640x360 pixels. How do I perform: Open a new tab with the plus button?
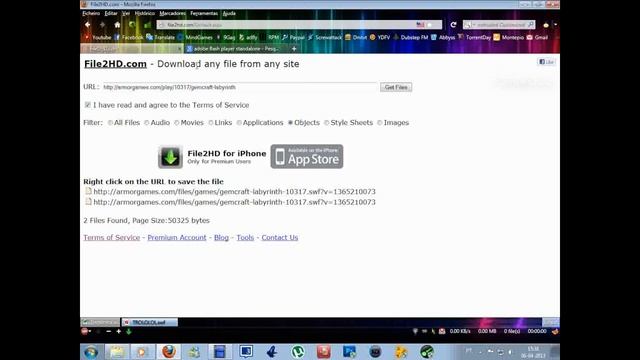pyautogui.click(x=294, y=49)
